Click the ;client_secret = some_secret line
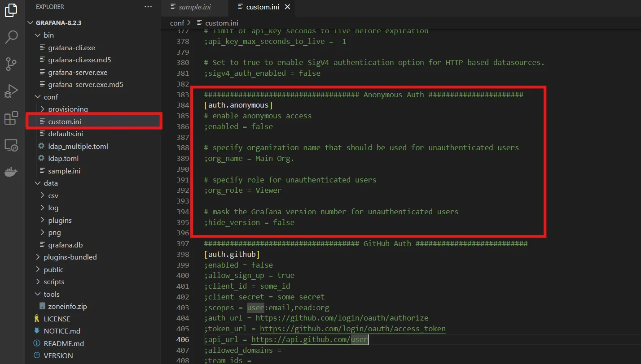Screen dimensions: 641x364 264,297
